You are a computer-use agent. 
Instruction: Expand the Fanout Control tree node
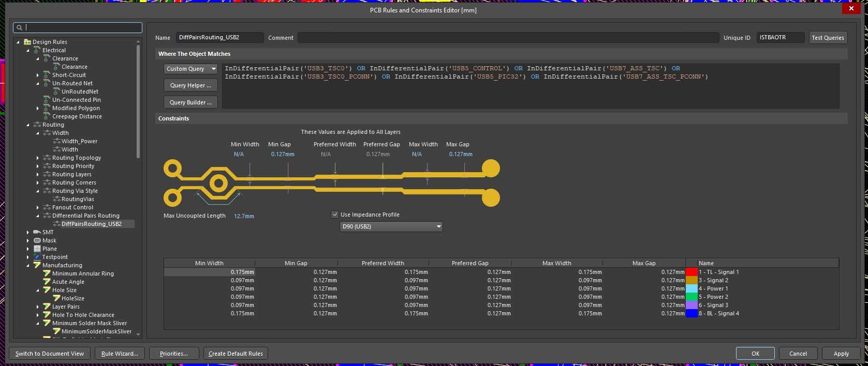point(38,207)
